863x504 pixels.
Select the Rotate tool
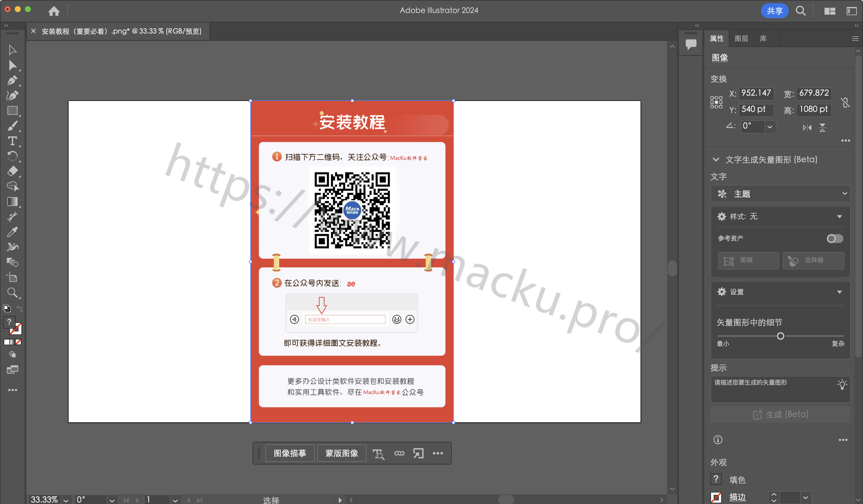12,156
